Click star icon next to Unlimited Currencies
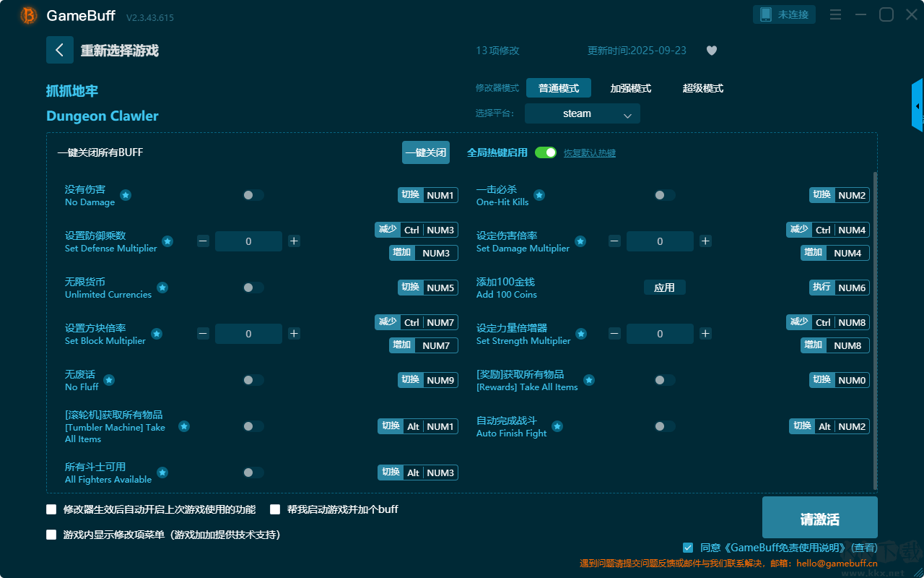Viewport: 924px width, 578px height. [162, 288]
